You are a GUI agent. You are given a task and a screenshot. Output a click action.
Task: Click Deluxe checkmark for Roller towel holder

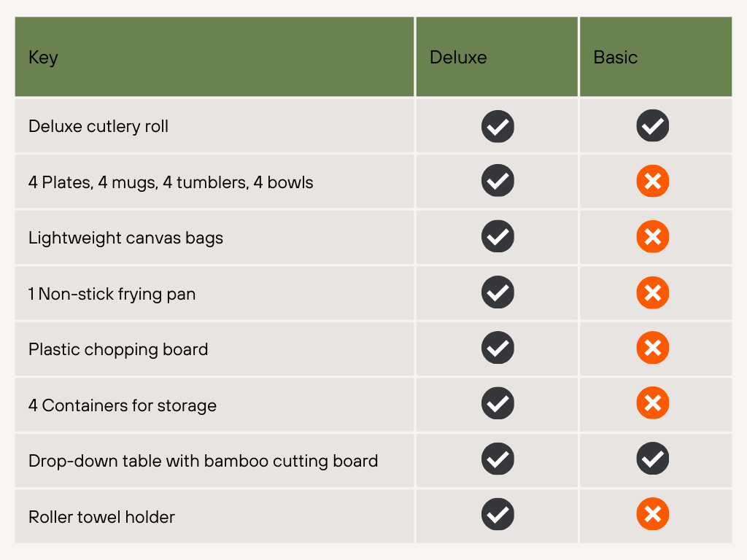tap(498, 516)
